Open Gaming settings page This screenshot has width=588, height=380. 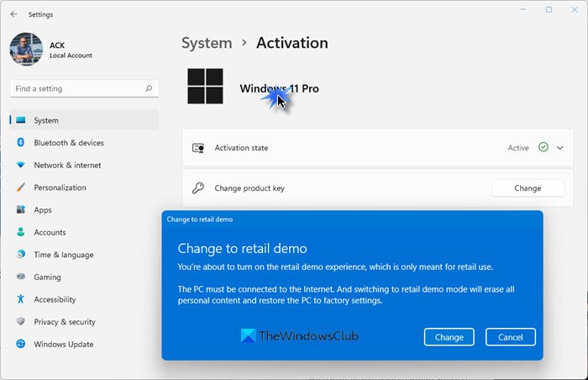tap(84, 277)
